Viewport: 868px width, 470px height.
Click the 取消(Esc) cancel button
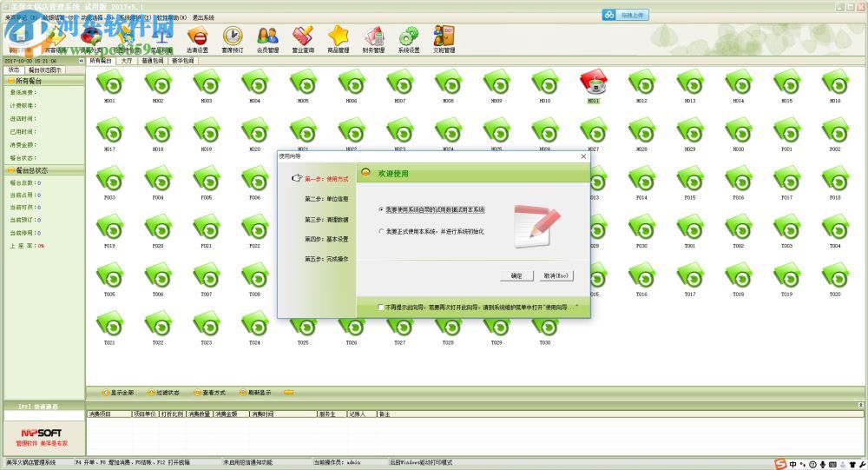[556, 275]
